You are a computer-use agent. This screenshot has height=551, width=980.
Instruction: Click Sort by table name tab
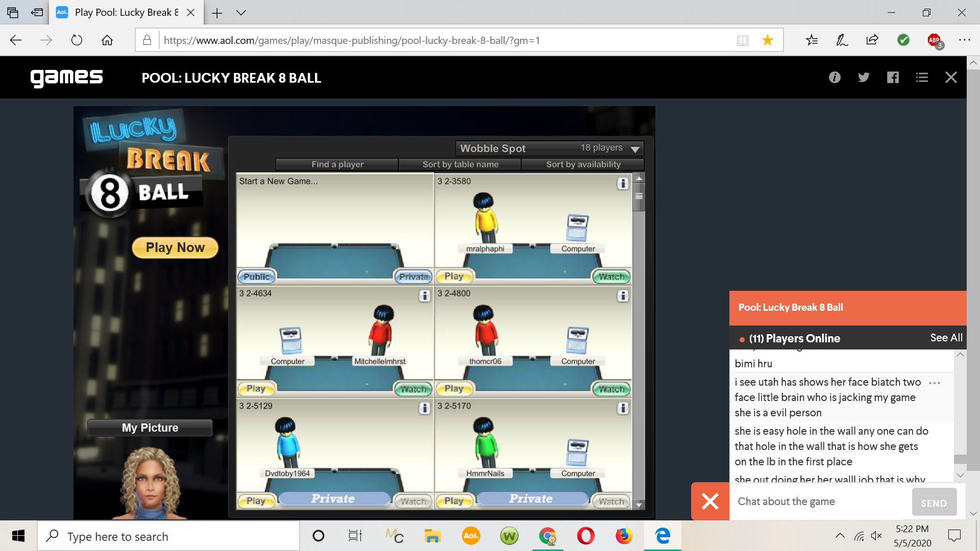click(460, 164)
